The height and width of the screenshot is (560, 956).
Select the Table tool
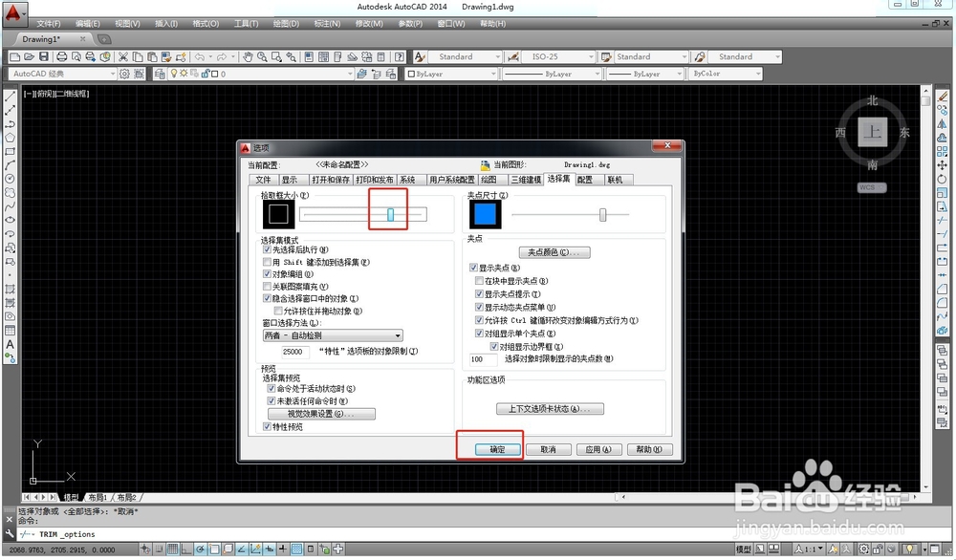10,331
